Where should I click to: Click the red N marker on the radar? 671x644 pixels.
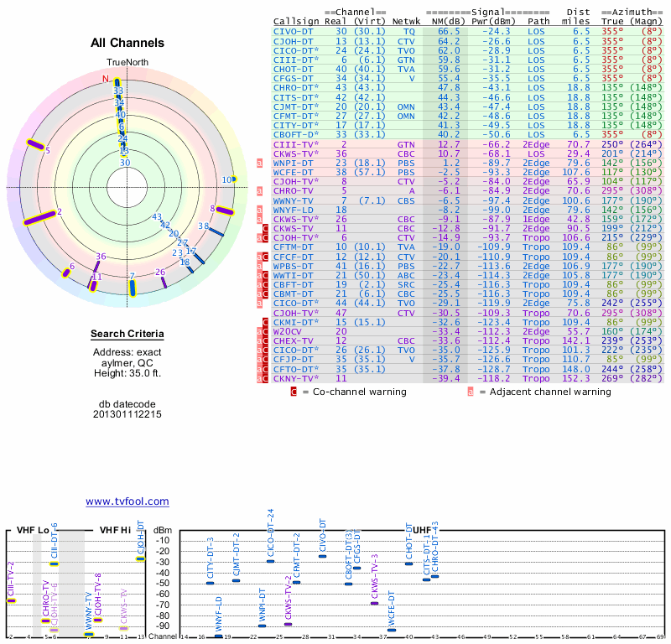106,80
